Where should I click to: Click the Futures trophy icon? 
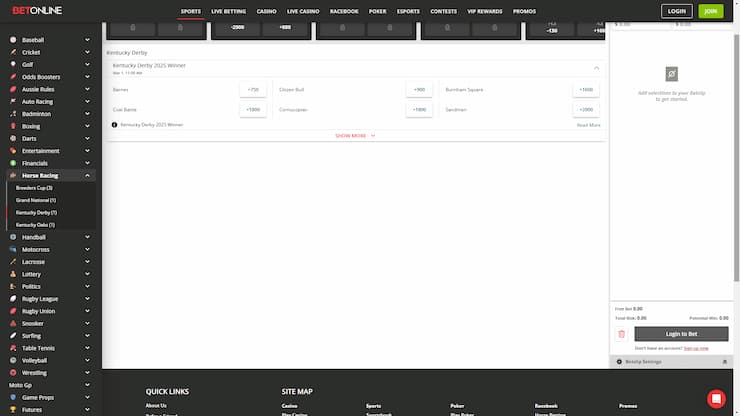pos(13,409)
